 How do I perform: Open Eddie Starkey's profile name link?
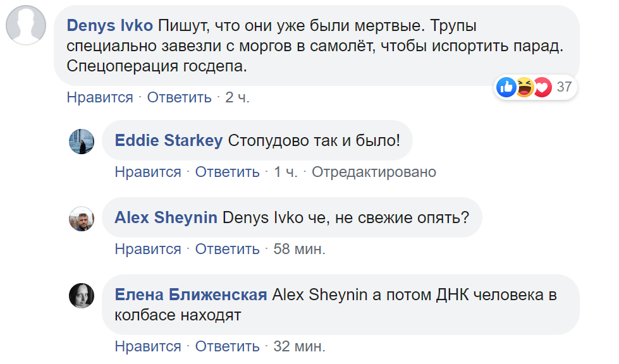pyautogui.click(x=169, y=140)
